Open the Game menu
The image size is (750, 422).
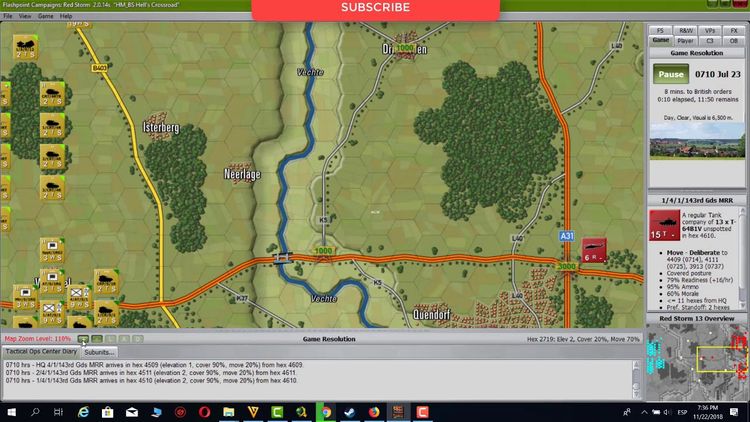(45, 16)
